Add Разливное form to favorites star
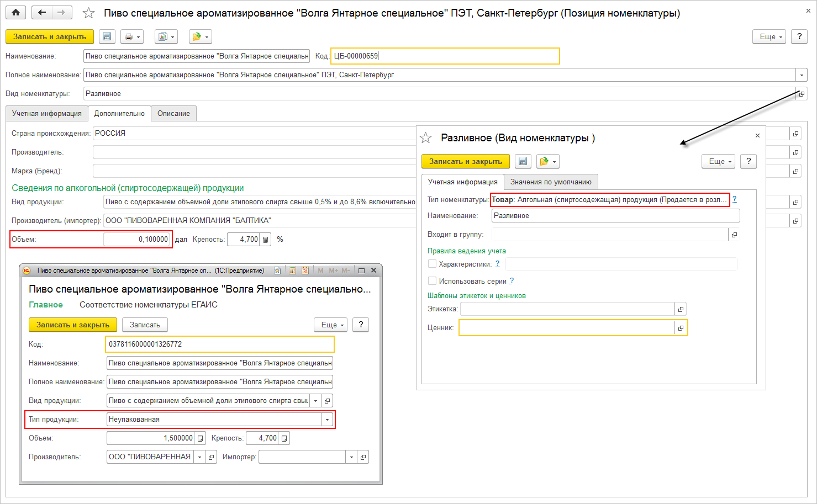This screenshot has width=817, height=504. [x=426, y=138]
